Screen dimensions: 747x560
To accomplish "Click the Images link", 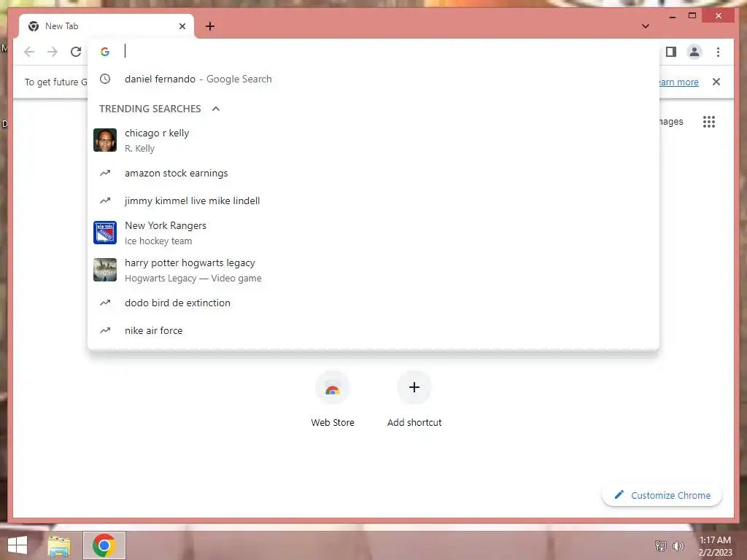I will tap(671, 122).
